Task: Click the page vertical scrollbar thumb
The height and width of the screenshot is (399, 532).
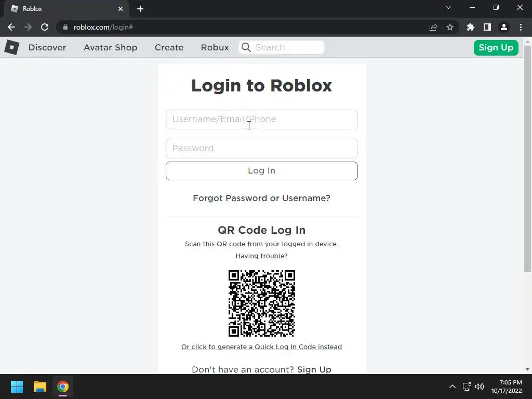Action: click(x=527, y=158)
